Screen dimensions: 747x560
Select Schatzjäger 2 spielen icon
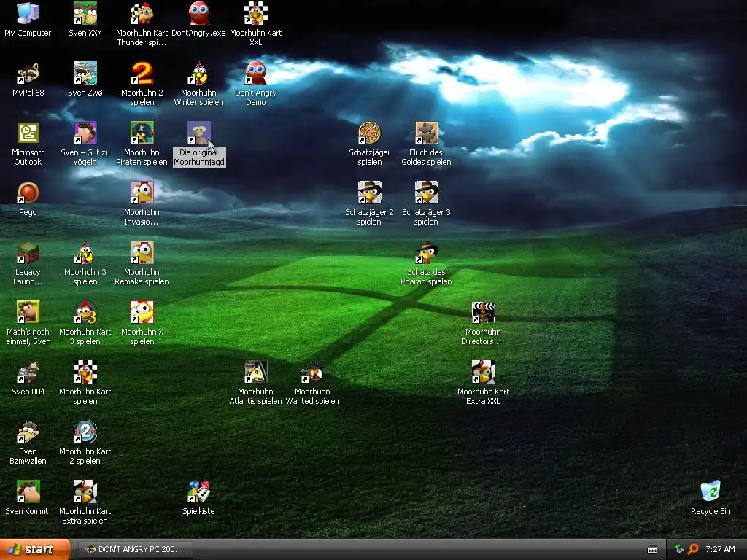[369, 192]
